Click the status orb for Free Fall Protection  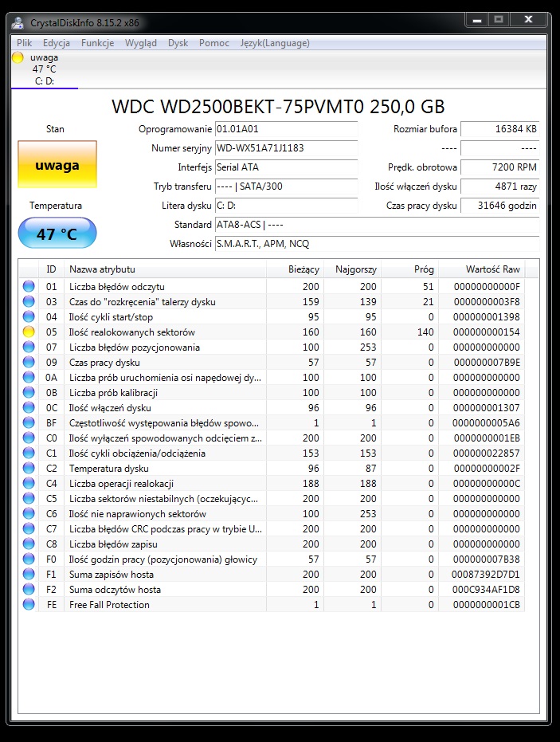29,605
